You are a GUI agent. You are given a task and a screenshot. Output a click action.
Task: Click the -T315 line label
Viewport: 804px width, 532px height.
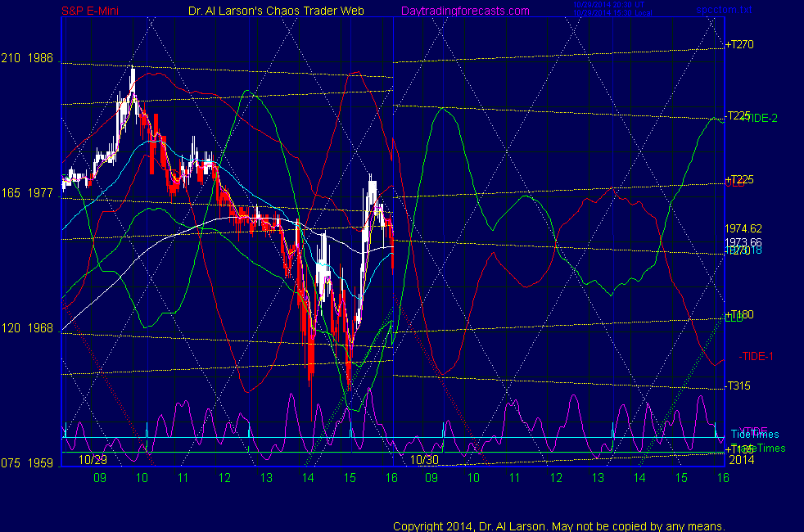coord(739,385)
